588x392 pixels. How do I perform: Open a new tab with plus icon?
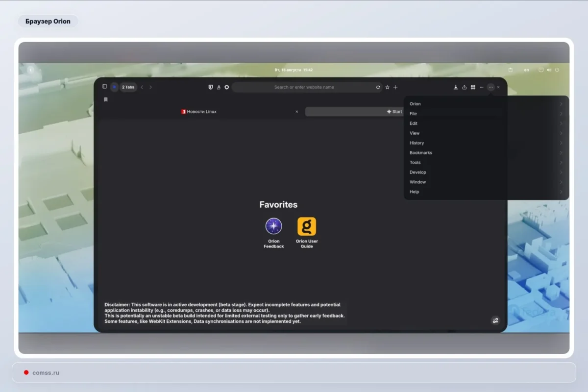click(395, 87)
